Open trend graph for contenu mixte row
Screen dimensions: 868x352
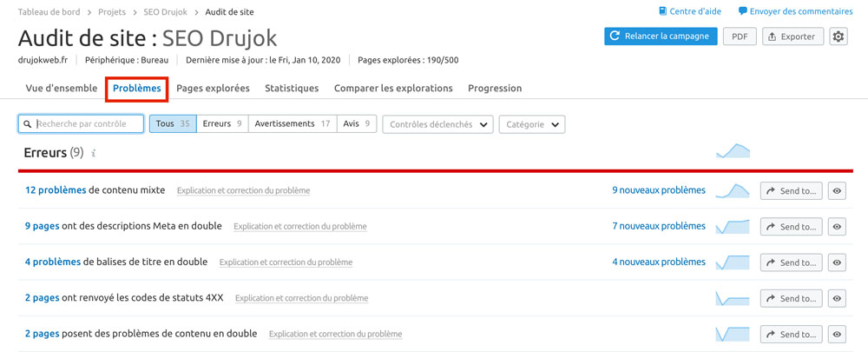pyautogui.click(x=733, y=190)
